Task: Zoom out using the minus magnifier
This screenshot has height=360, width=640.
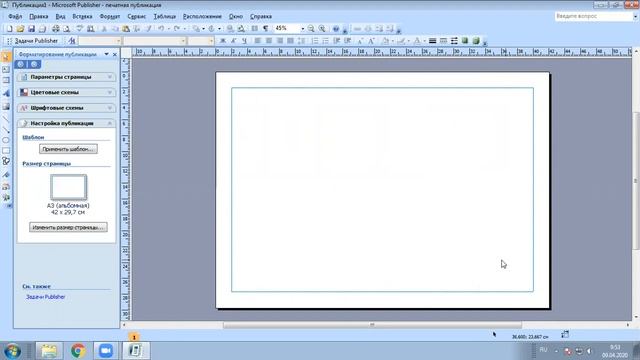Action: coord(311,29)
